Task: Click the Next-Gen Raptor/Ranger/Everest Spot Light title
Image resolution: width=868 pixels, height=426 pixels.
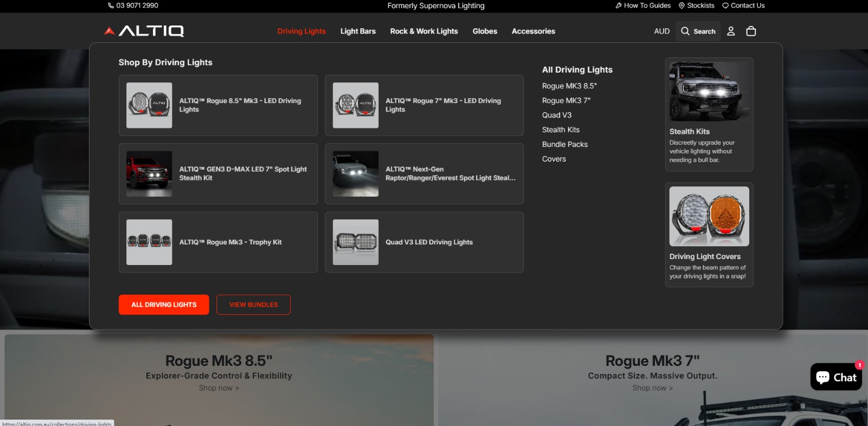Action: [451, 173]
